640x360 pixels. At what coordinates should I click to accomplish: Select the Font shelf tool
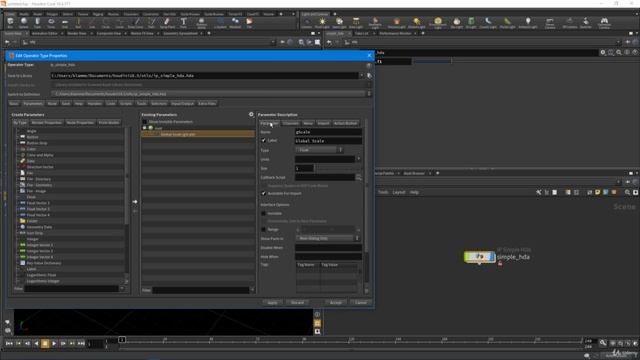pos(183,23)
